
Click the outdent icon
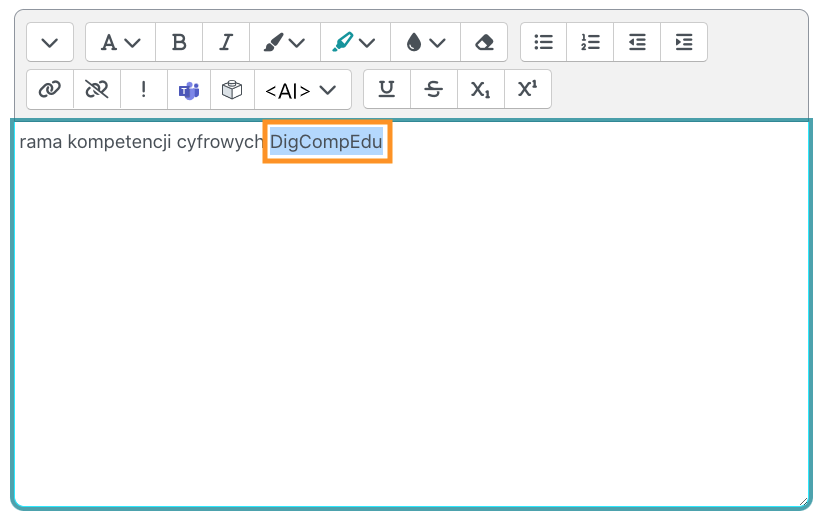point(637,43)
